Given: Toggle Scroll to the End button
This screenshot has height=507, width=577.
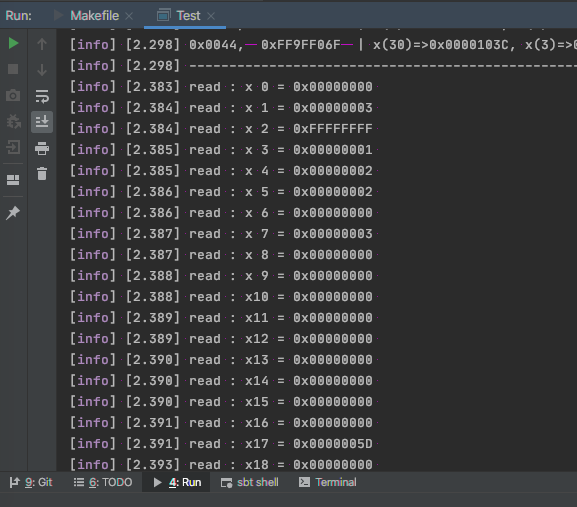Looking at the screenshot, I should [x=42, y=122].
